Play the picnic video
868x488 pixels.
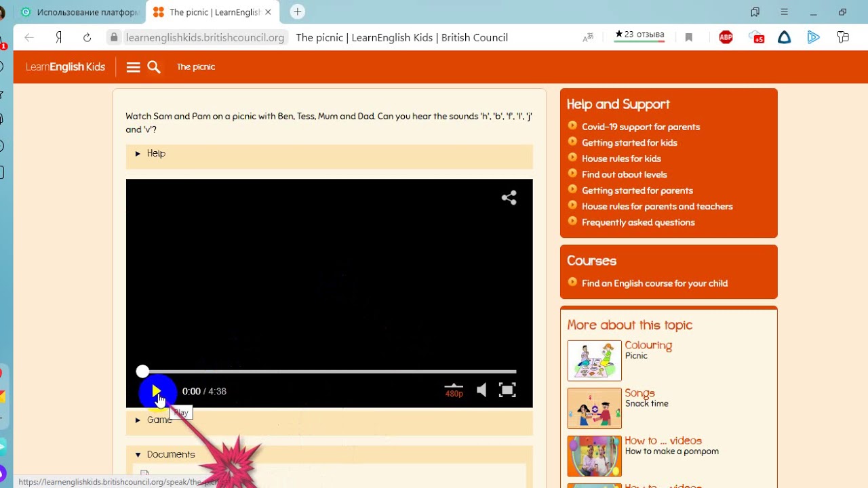coord(156,391)
